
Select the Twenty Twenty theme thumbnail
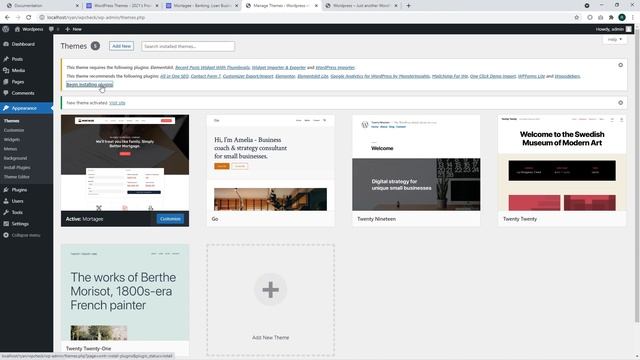point(562,163)
